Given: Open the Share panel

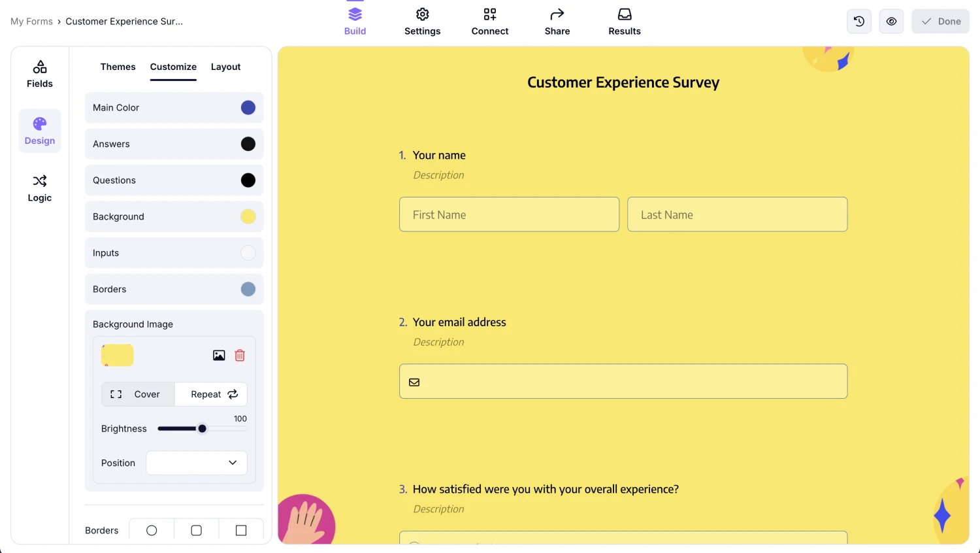Looking at the screenshot, I should (557, 21).
